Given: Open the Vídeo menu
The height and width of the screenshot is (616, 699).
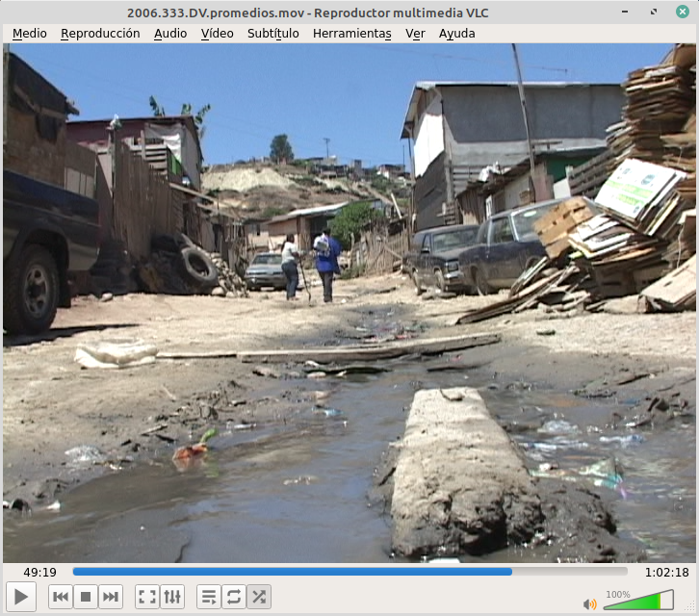Looking at the screenshot, I should (x=217, y=34).
